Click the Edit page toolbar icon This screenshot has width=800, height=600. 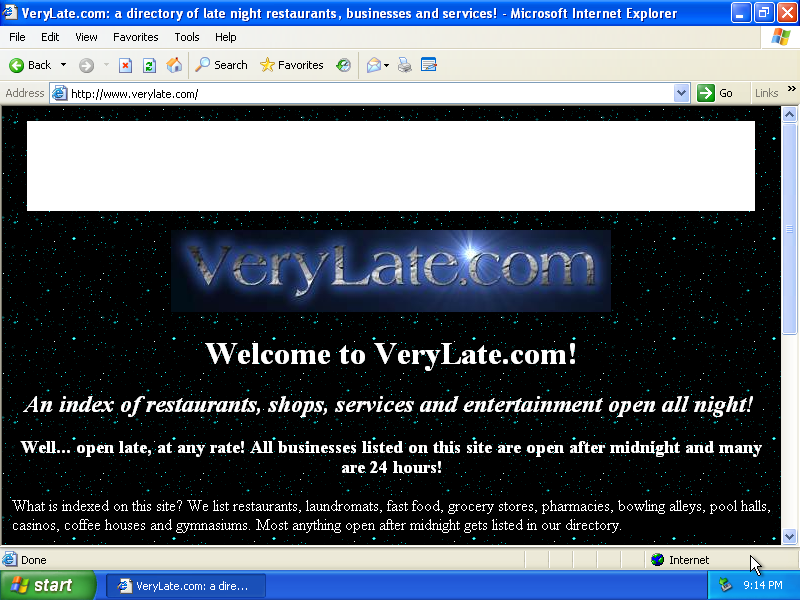point(429,65)
